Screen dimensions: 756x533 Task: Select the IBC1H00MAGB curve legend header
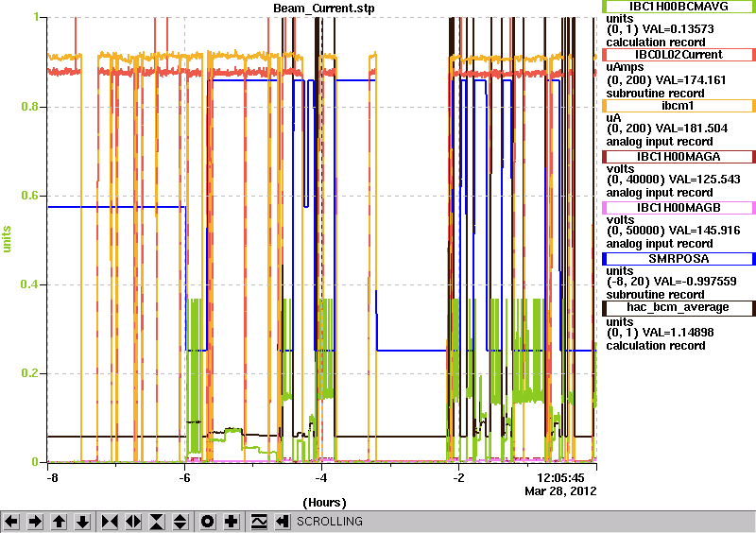coord(679,208)
